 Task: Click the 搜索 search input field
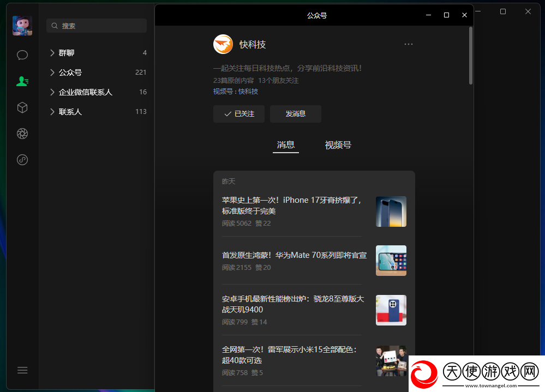coord(96,26)
